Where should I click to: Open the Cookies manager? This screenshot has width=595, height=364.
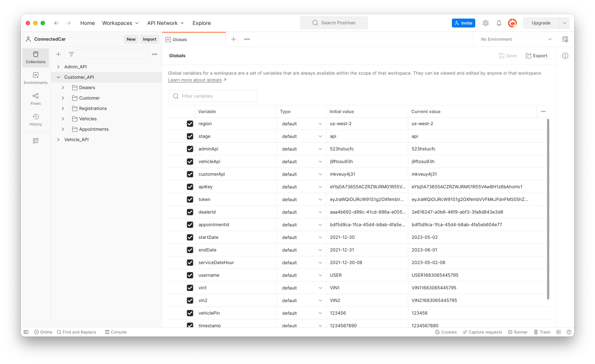(x=446, y=332)
